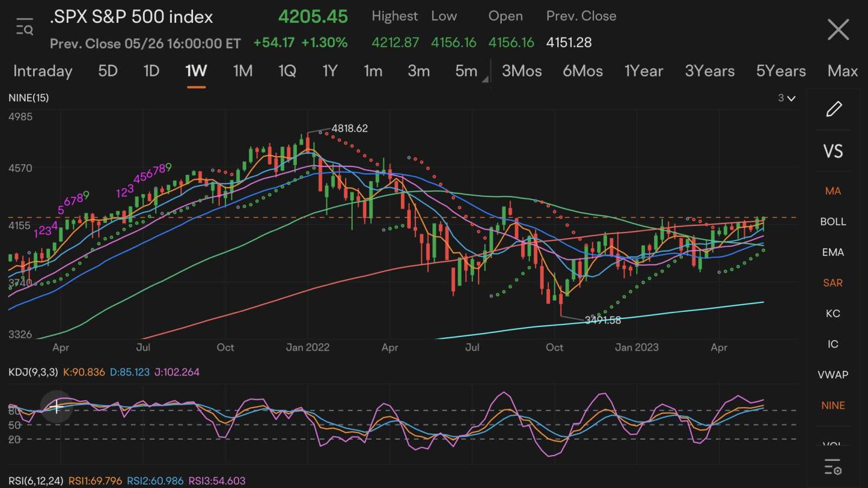Click the 4818.62 high price marker
The image size is (868, 488).
click(349, 129)
